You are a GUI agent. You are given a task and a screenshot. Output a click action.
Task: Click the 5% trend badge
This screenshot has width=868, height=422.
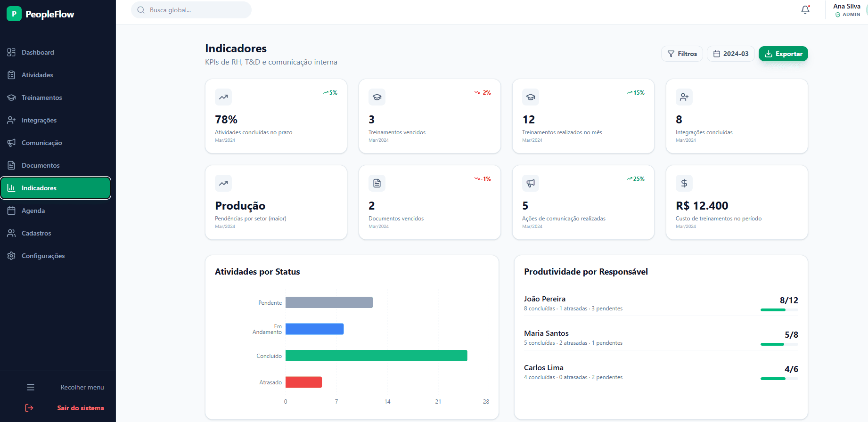tap(330, 93)
